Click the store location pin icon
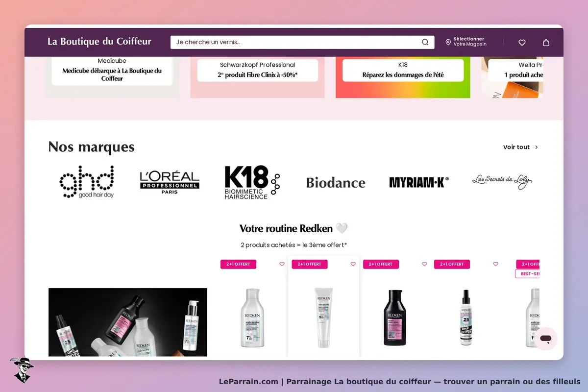 pyautogui.click(x=448, y=43)
